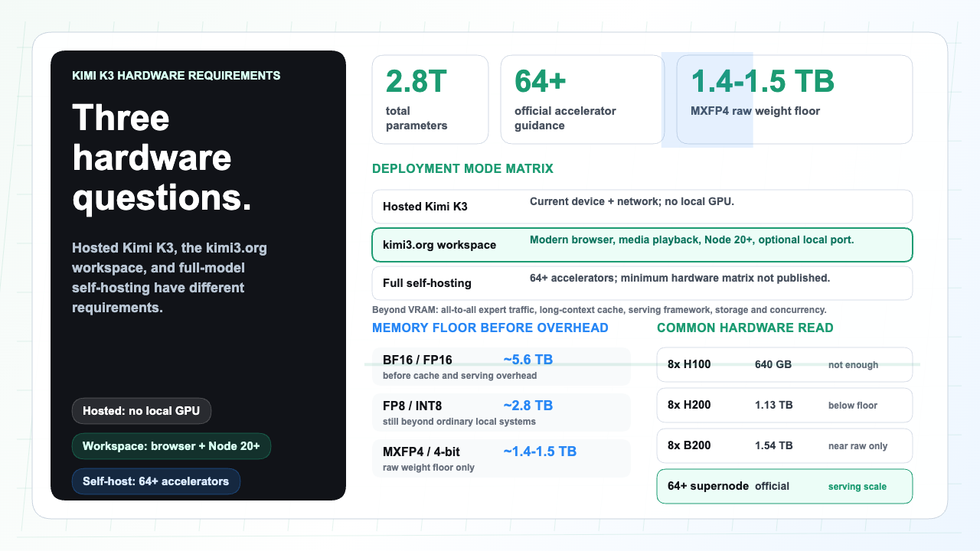Click the 'Workspace: browser + Node 20+' pill
Screen dimensions: 980x551
(171, 446)
